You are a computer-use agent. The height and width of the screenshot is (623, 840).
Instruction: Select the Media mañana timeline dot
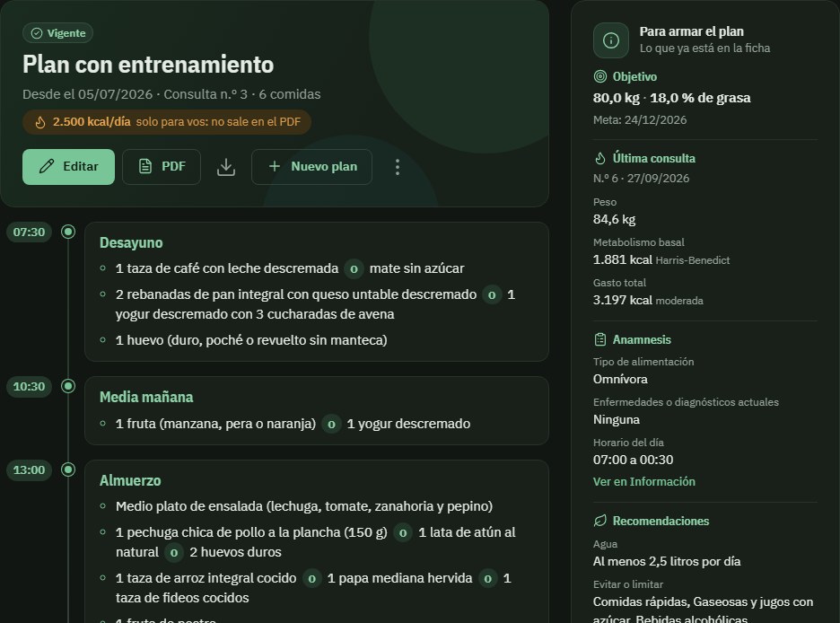[x=68, y=386]
